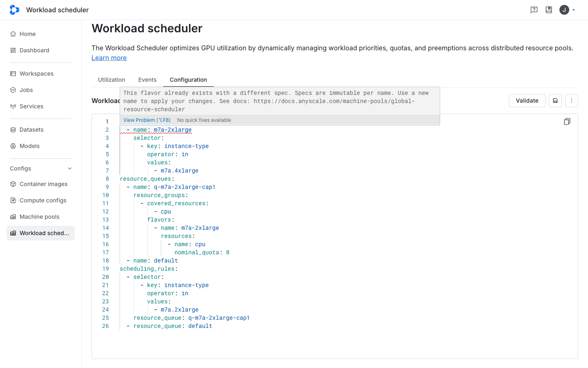Click the Anyscale logo icon

pyautogui.click(x=14, y=10)
